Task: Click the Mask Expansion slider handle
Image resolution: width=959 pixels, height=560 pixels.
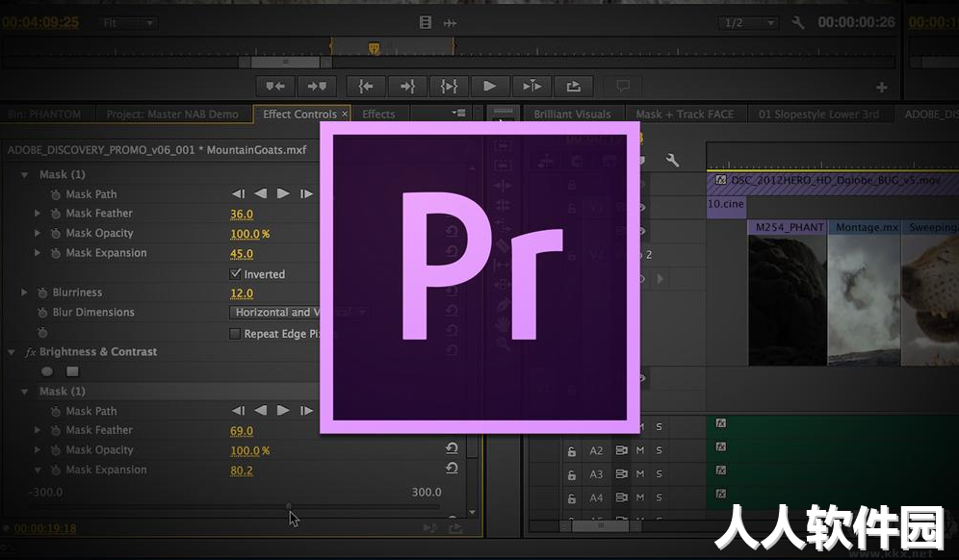Action: pyautogui.click(x=289, y=506)
